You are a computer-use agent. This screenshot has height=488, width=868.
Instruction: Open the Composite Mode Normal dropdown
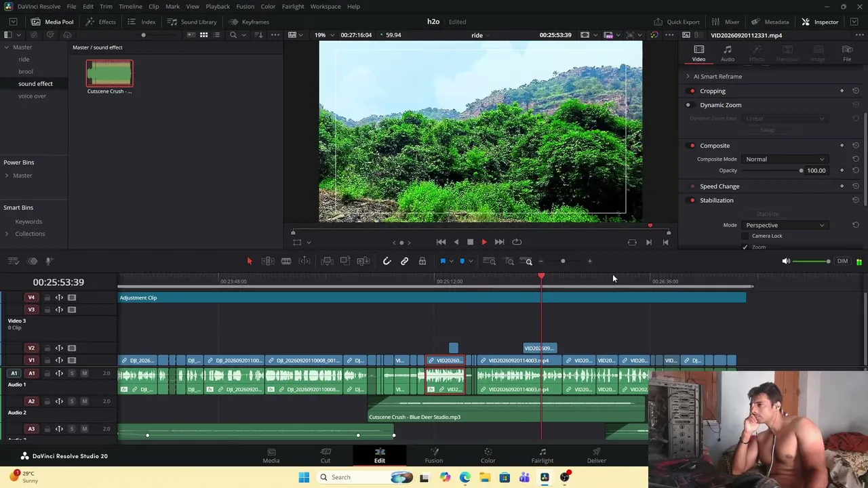click(785, 159)
